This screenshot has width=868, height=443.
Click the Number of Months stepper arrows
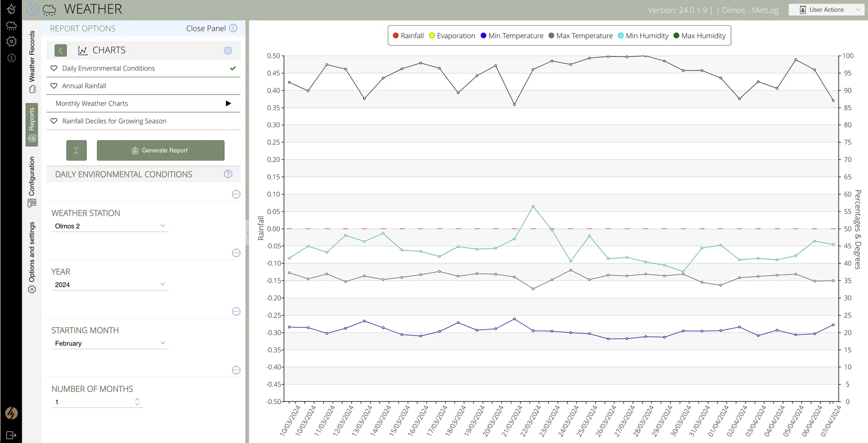(x=137, y=402)
